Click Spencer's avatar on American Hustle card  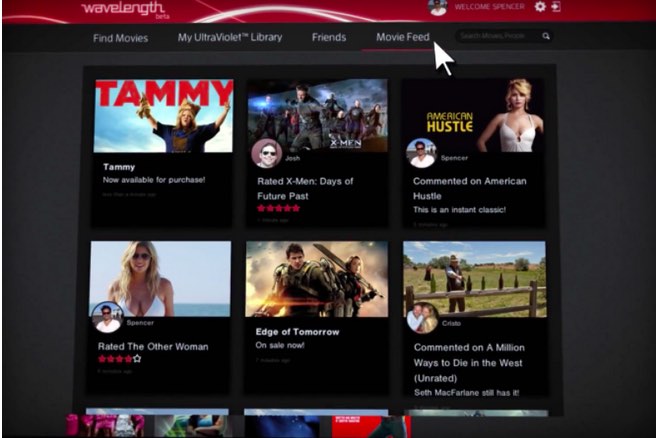tap(421, 153)
